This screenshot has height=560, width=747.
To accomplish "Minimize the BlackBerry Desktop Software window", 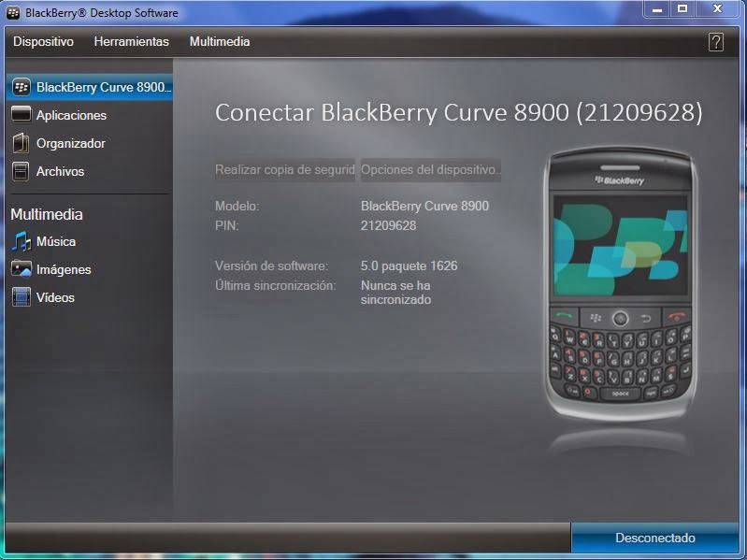I will [x=657, y=9].
